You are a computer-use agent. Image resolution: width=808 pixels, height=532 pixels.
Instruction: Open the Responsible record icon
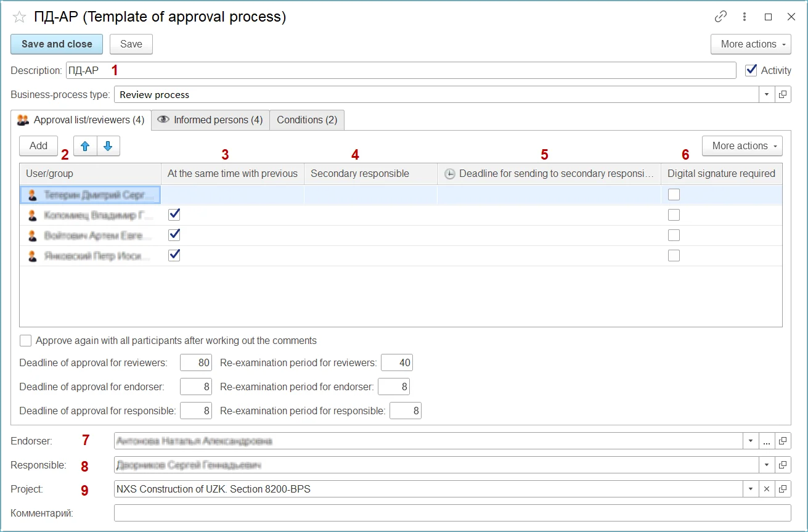[x=783, y=465]
